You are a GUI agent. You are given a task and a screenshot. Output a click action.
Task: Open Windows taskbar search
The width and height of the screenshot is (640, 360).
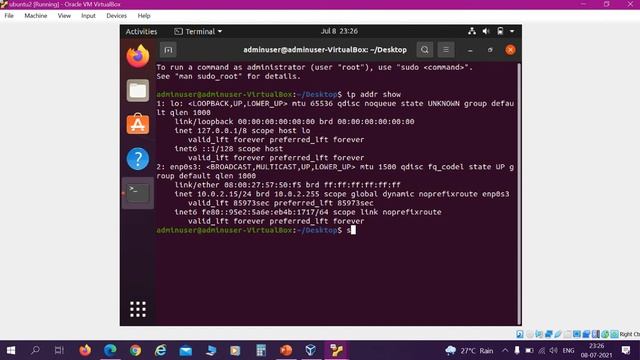(35, 350)
